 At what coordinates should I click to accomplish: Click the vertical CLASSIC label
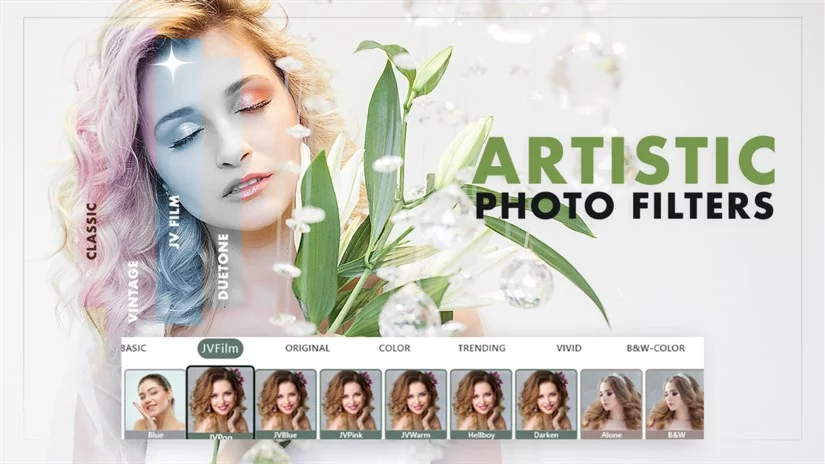click(92, 231)
